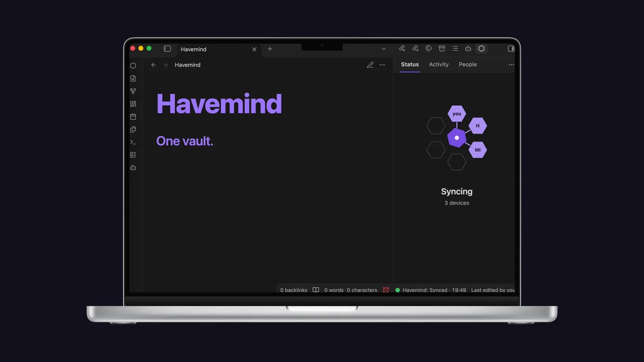Open the command palette terminal icon
Image resolution: width=644 pixels, height=362 pixels.
(x=133, y=142)
